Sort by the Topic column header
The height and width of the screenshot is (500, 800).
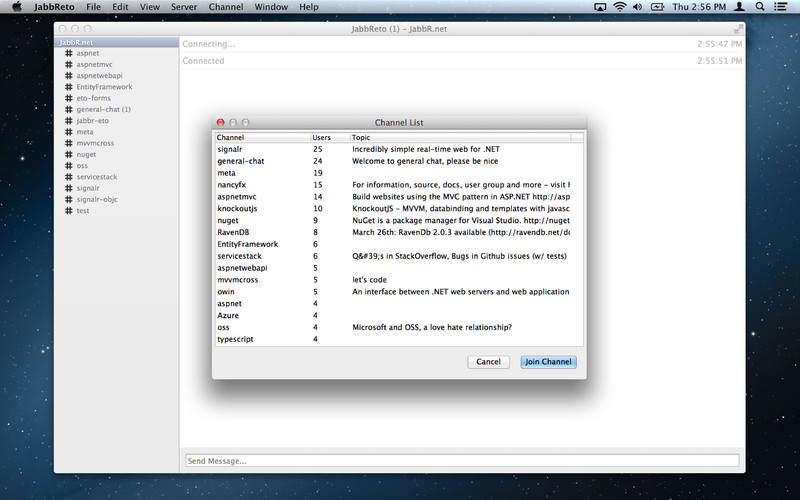pos(460,137)
